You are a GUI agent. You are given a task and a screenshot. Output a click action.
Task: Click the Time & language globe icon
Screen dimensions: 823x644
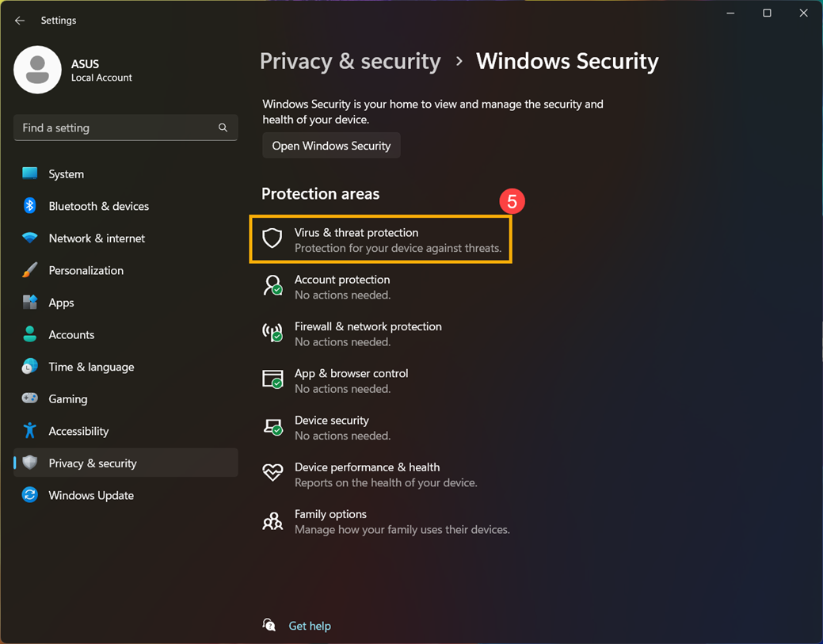[x=30, y=366]
